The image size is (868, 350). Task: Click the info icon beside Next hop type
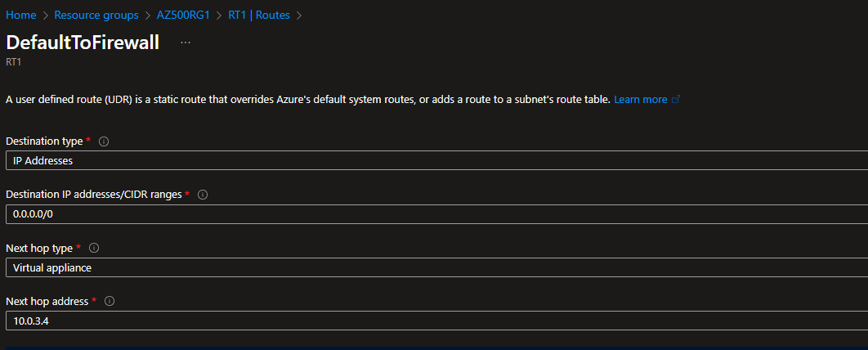point(94,248)
